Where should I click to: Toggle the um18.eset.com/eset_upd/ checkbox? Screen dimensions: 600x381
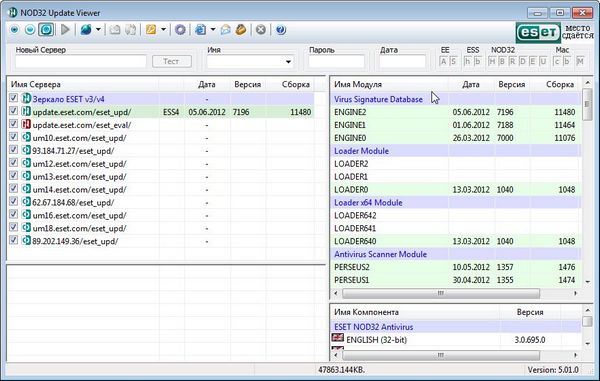click(13, 227)
